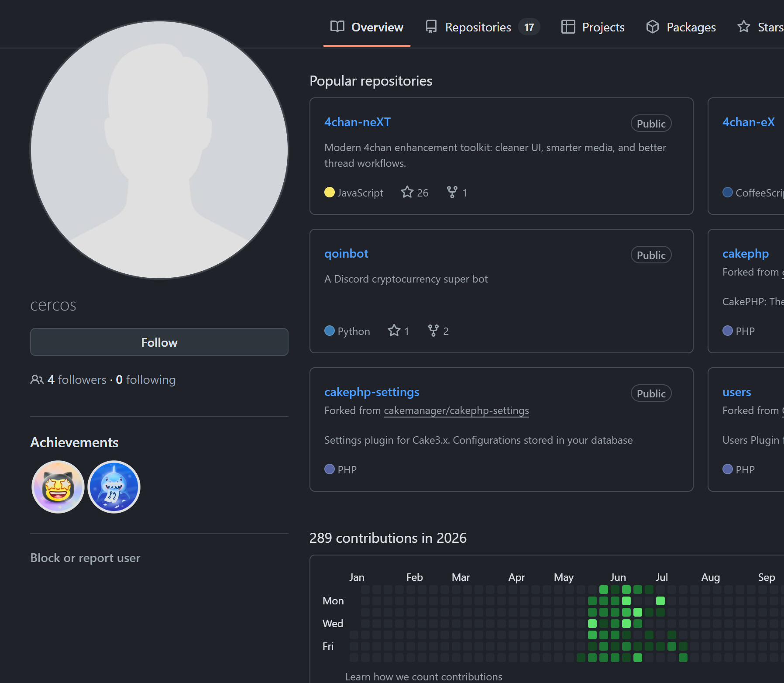The width and height of the screenshot is (784, 683).
Task: Click the Jan month label
Action: [x=357, y=577]
